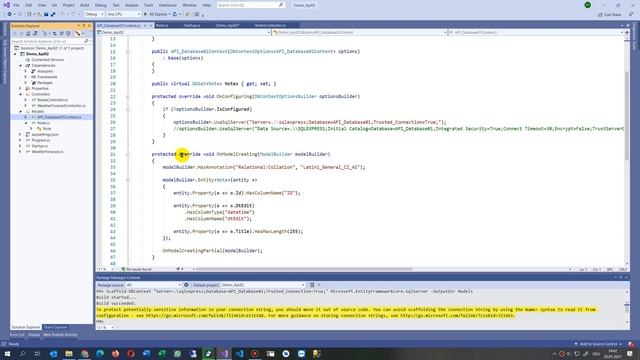Select Notes.cs in Solution Explorer
This screenshot has width=640, height=360.
point(43,123)
